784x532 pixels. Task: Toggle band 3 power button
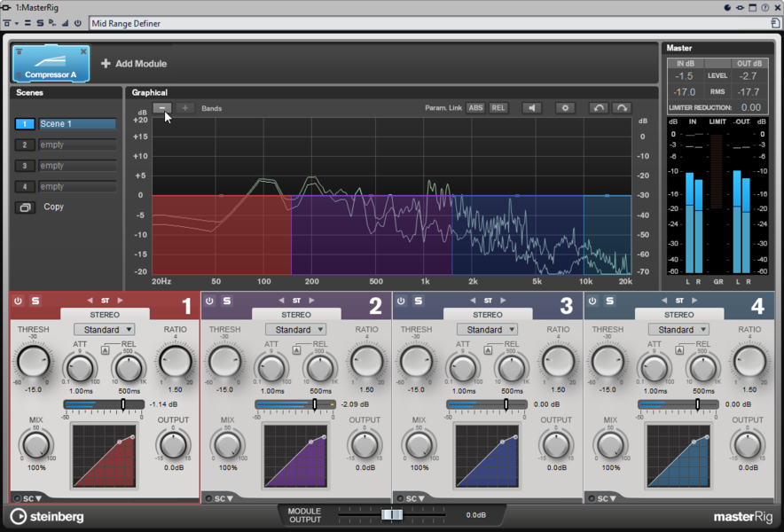[401, 301]
